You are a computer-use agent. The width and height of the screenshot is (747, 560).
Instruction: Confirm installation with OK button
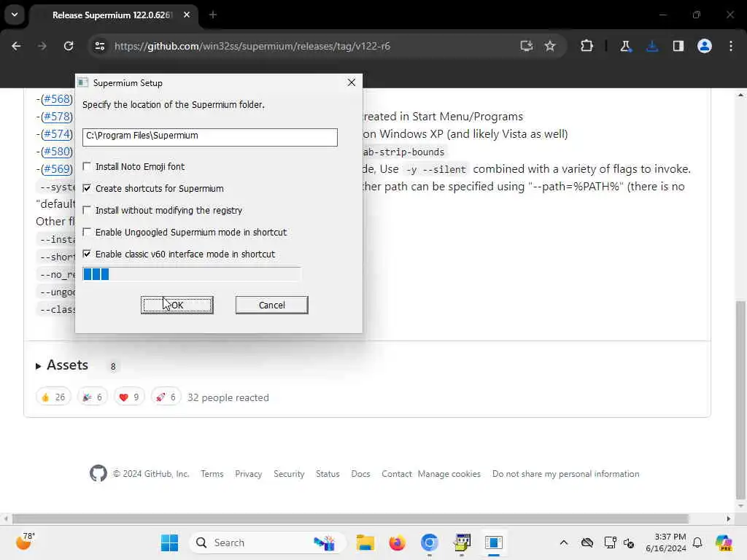pyautogui.click(x=177, y=306)
